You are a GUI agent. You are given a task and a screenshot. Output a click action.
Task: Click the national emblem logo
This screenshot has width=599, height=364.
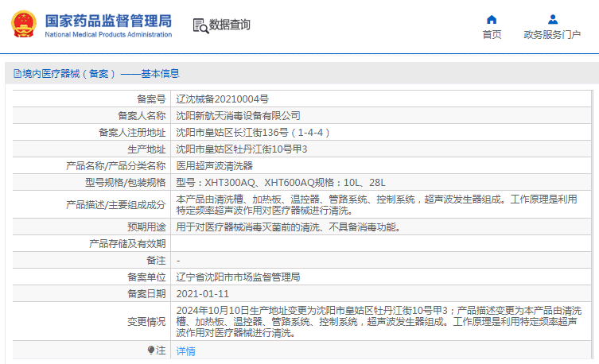tap(24, 24)
